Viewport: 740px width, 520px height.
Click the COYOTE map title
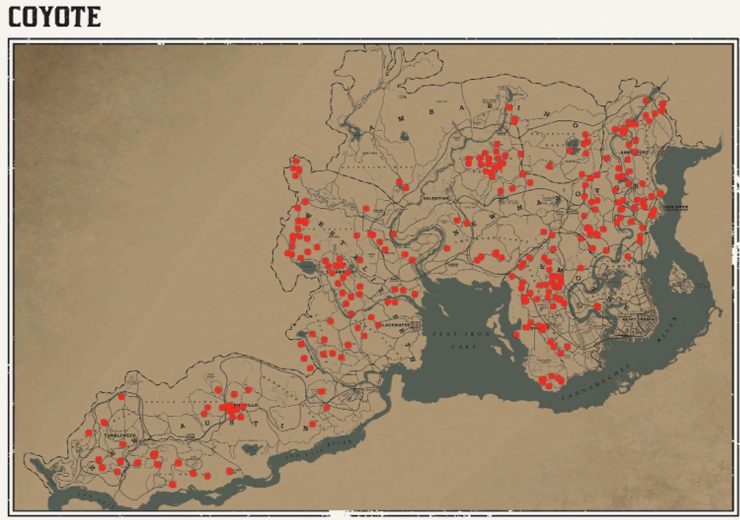[54, 18]
